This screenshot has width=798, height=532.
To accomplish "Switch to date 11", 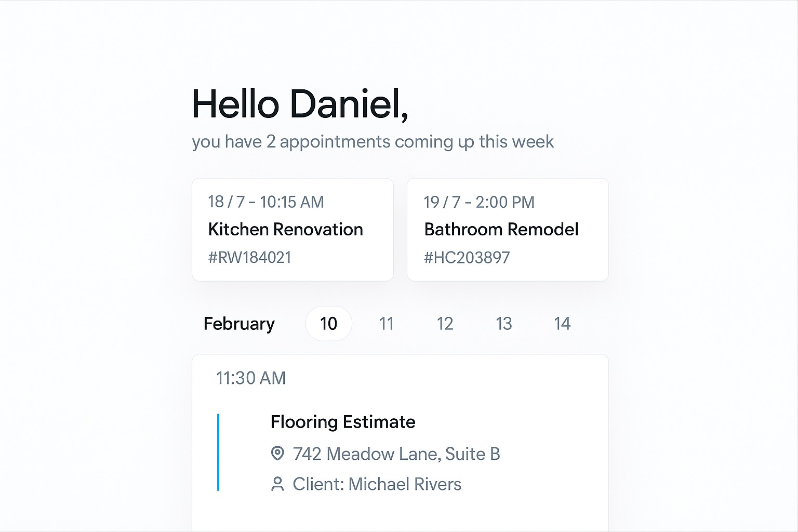I will 387,324.
